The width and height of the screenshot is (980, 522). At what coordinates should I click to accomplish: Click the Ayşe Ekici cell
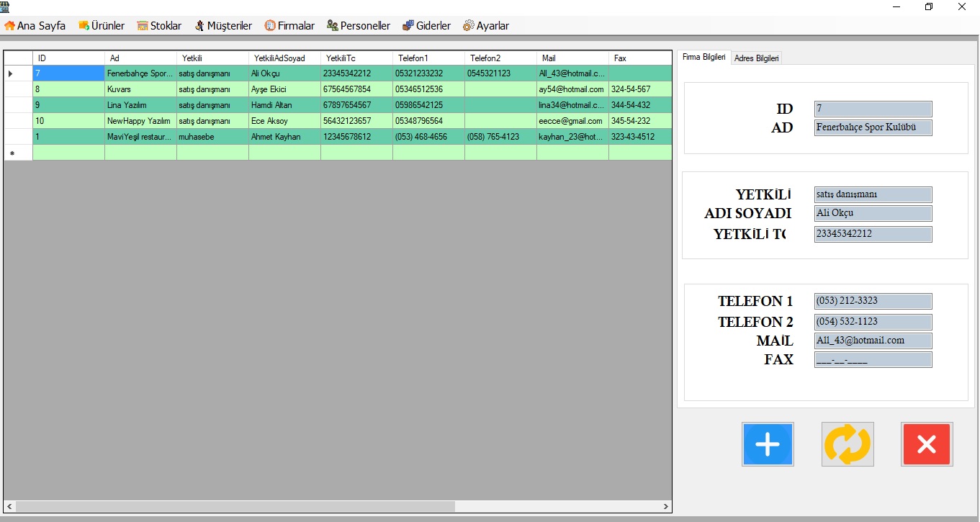pyautogui.click(x=284, y=89)
